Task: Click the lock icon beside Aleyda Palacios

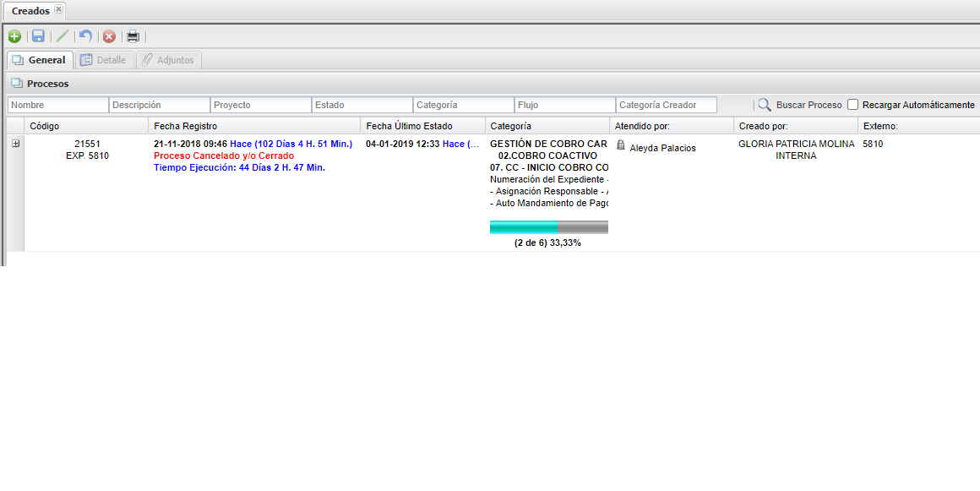Action: (x=621, y=145)
